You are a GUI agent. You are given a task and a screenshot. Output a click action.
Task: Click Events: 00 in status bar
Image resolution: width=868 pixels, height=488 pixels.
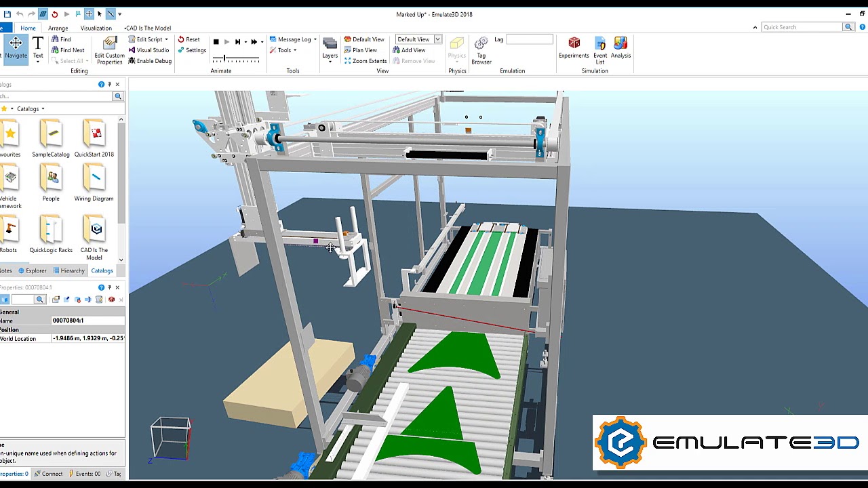pyautogui.click(x=84, y=474)
